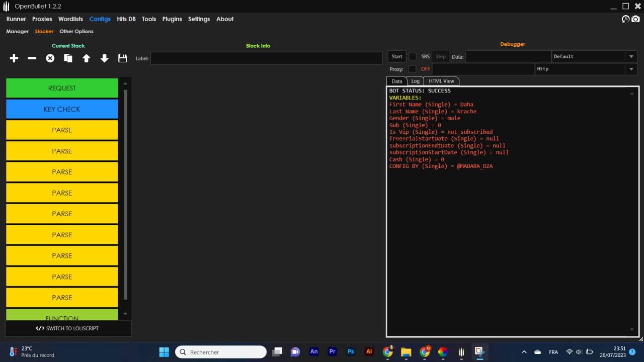Open the HTML View tab

(441, 81)
